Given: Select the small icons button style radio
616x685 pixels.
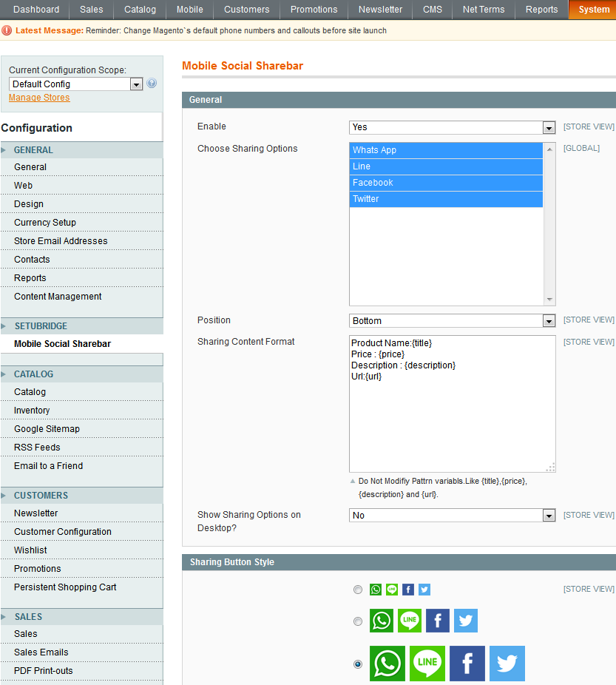Looking at the screenshot, I should pyautogui.click(x=358, y=590).
